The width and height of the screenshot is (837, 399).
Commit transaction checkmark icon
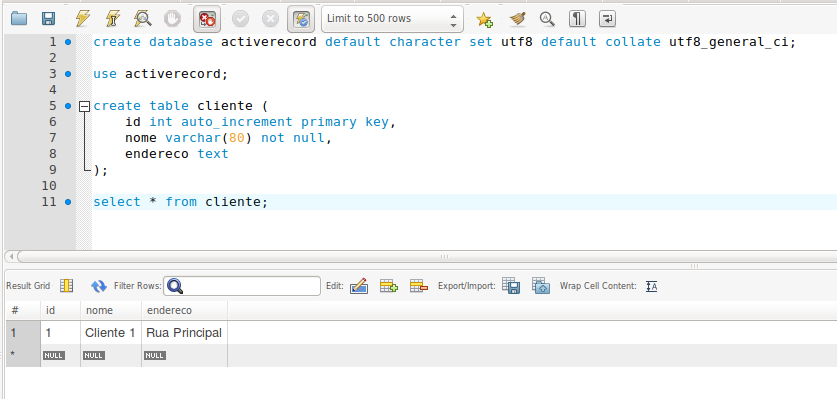tap(240, 19)
